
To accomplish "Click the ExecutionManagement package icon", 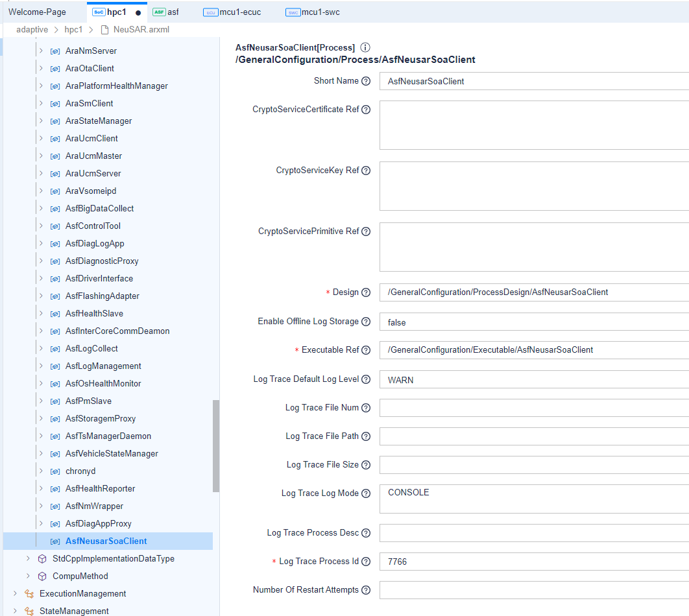I will 29,594.
